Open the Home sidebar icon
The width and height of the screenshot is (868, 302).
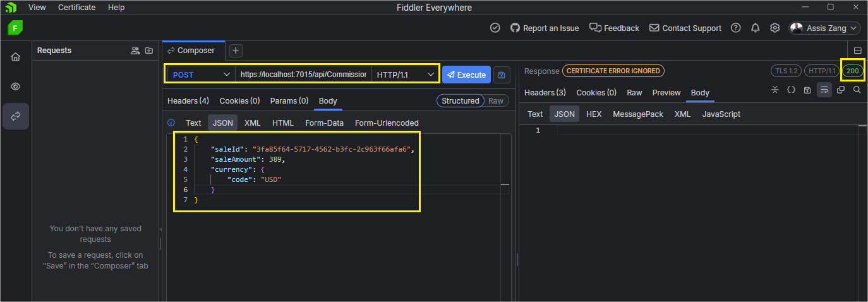(x=16, y=57)
